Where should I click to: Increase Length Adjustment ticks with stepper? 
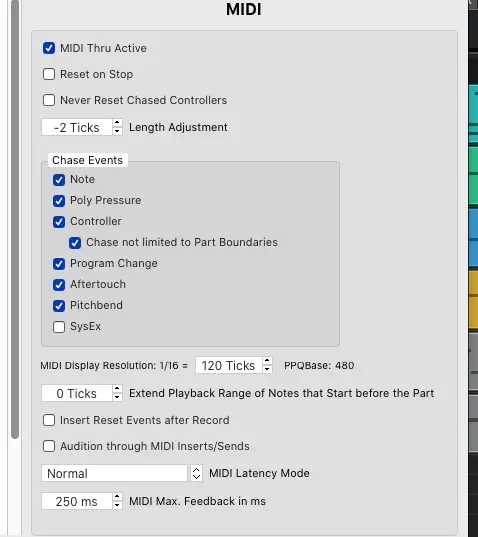coord(117,123)
